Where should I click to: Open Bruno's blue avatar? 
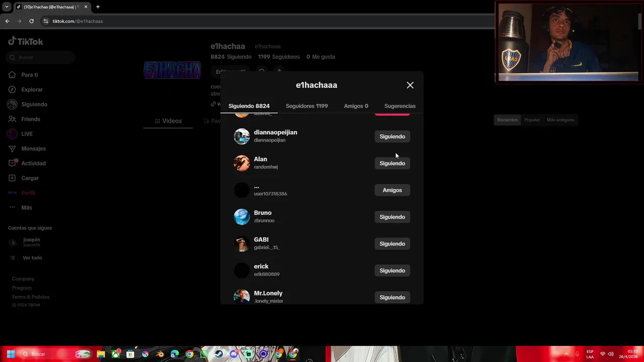click(242, 217)
